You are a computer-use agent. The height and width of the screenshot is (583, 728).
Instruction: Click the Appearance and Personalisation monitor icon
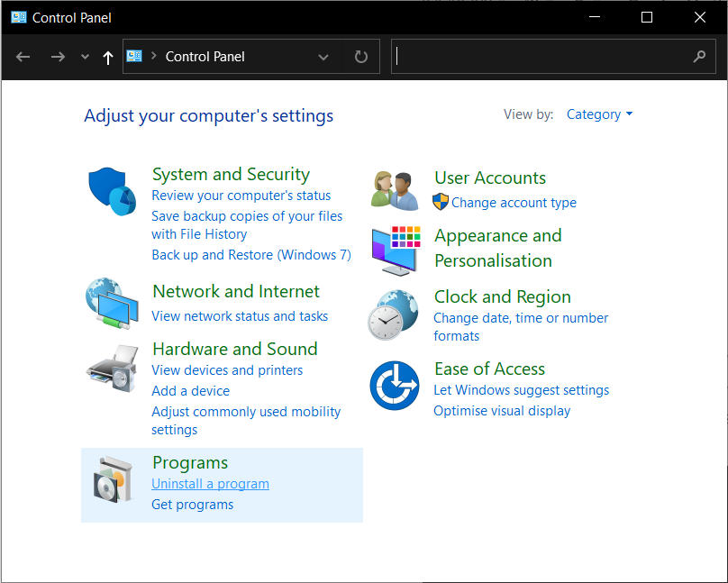pos(396,251)
